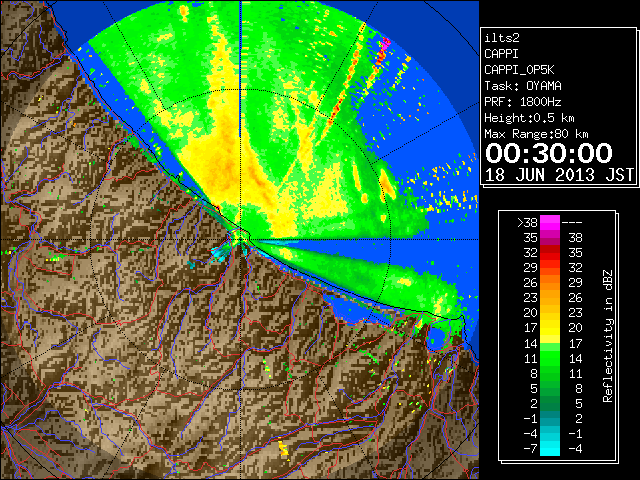
Task: Pick the cyan swatch ending the legend
Action: tap(550, 448)
